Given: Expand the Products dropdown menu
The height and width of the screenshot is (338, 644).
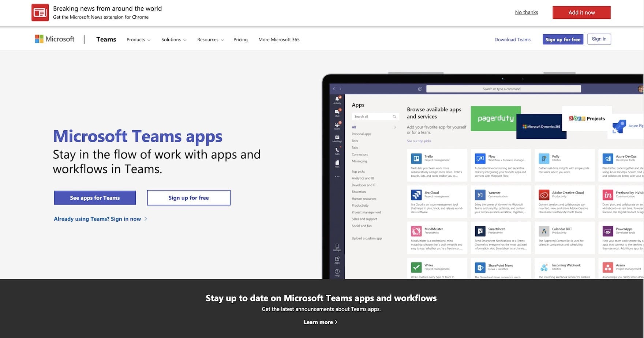Looking at the screenshot, I should tap(138, 40).
